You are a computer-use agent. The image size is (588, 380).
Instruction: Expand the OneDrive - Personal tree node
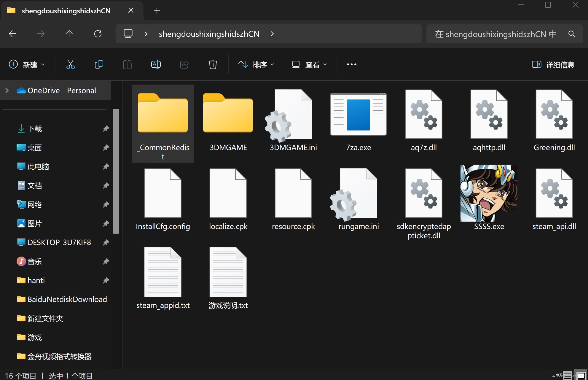7,90
